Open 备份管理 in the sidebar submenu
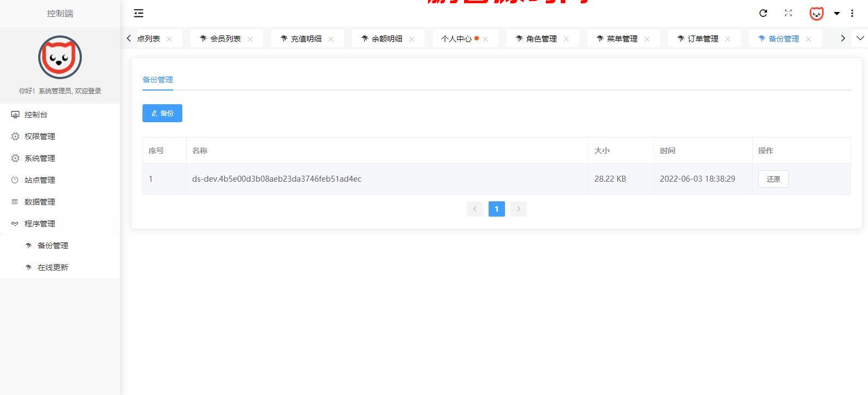Image resolution: width=868 pixels, height=395 pixels. click(60, 246)
